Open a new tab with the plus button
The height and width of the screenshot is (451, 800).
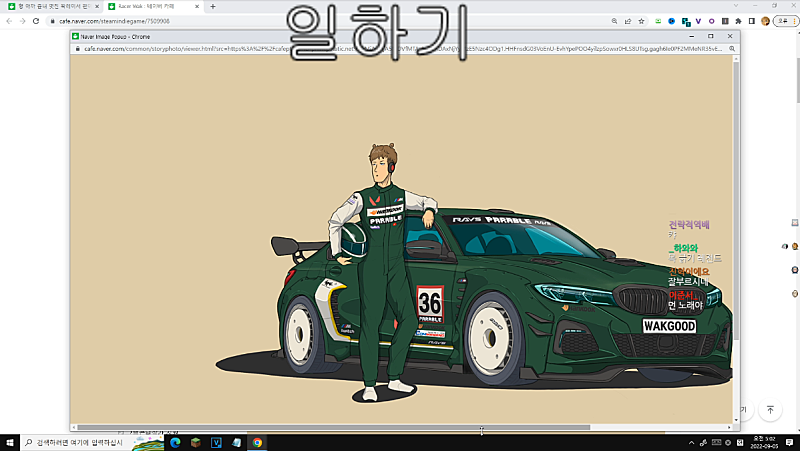(212, 6)
